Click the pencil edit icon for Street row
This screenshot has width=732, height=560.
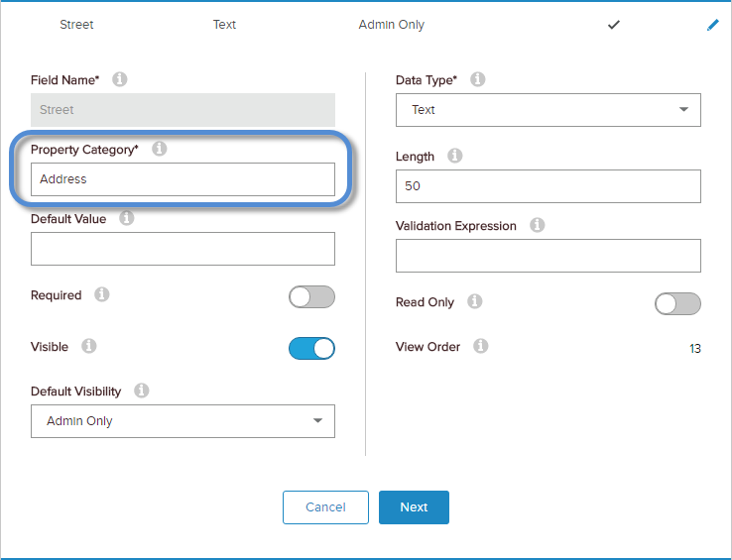[713, 25]
